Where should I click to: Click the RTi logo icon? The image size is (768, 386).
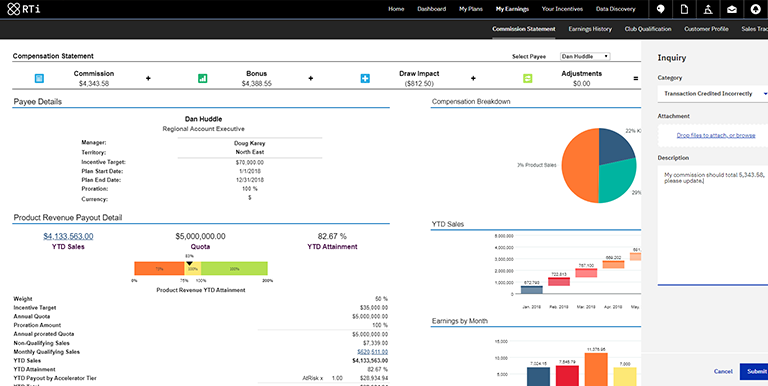click(x=14, y=9)
